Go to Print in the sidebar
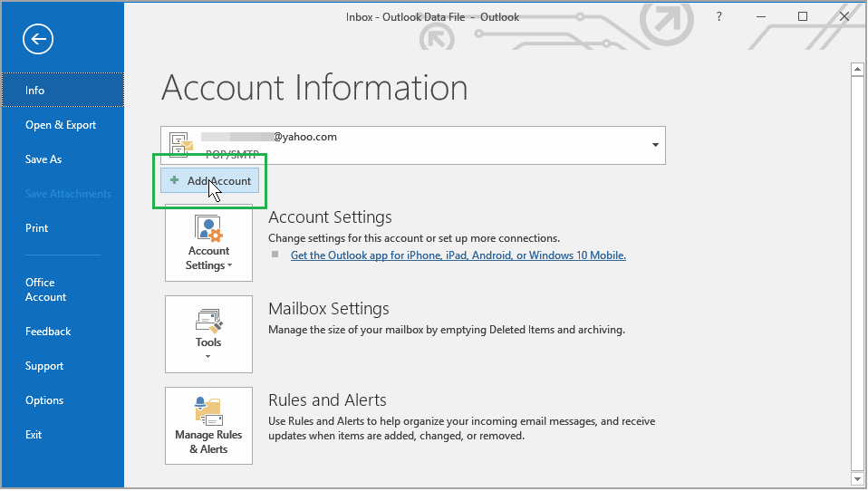Image resolution: width=868 pixels, height=491 pixels. 37,228
